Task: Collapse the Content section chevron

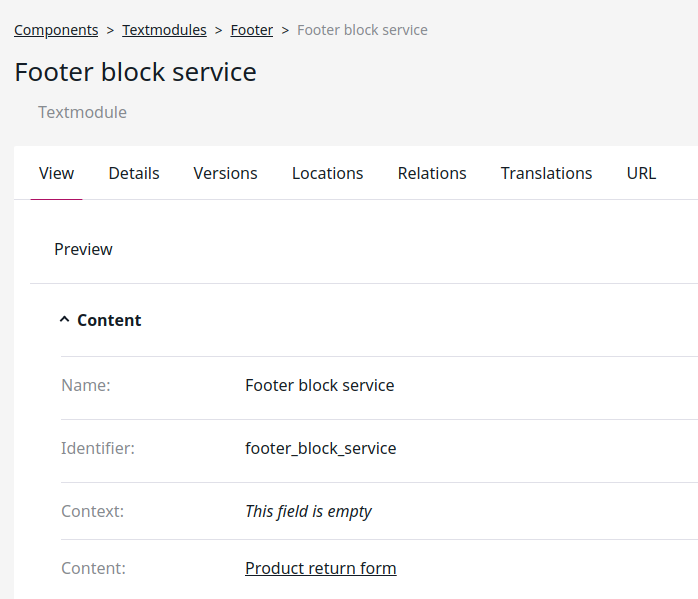Action: pos(65,320)
